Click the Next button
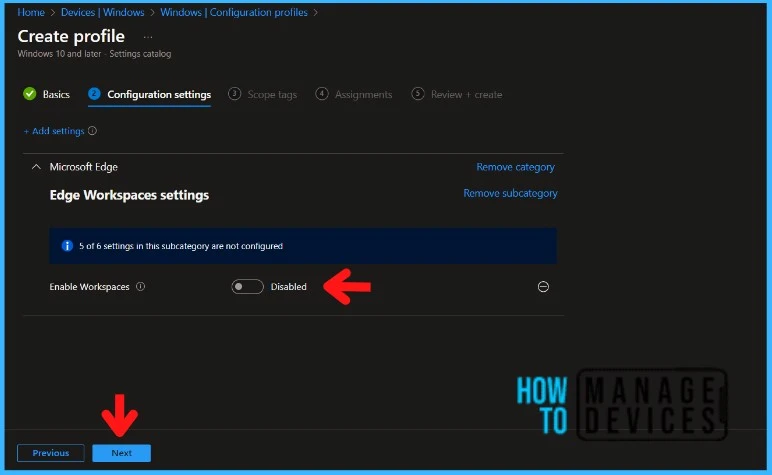 [x=122, y=453]
